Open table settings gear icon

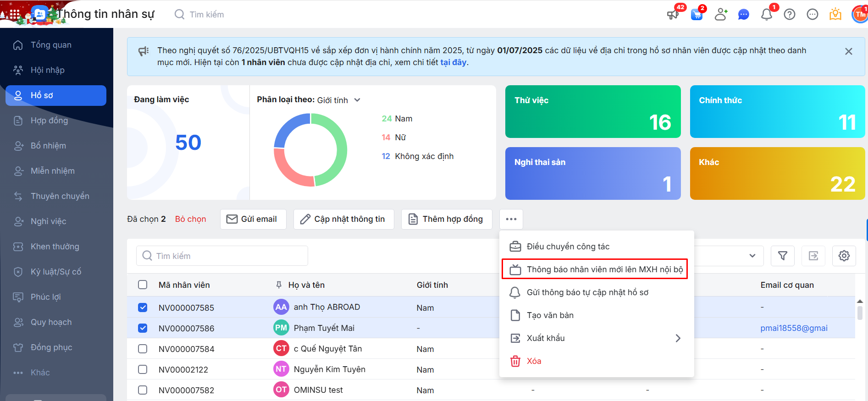point(844,256)
